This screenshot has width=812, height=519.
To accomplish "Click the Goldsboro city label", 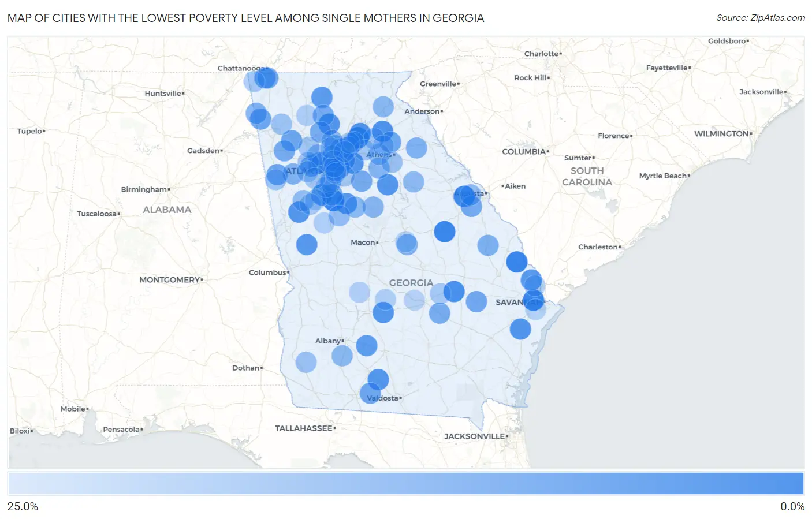I will pyautogui.click(x=728, y=41).
